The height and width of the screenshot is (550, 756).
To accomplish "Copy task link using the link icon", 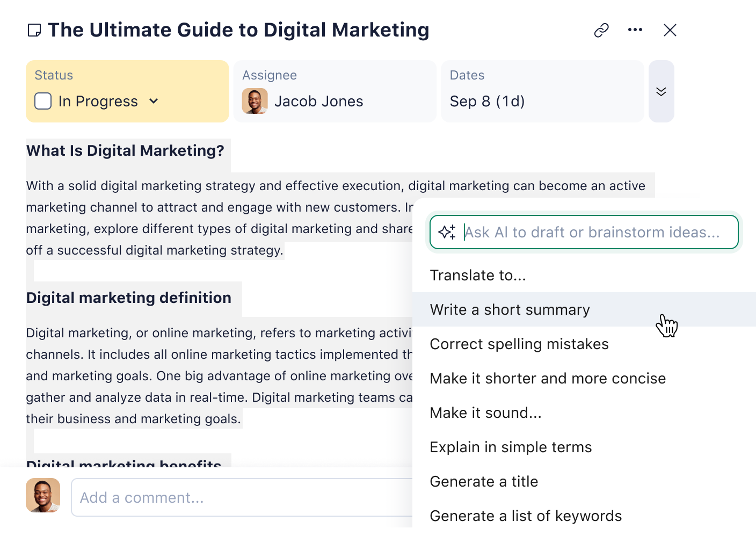I will pyautogui.click(x=601, y=30).
